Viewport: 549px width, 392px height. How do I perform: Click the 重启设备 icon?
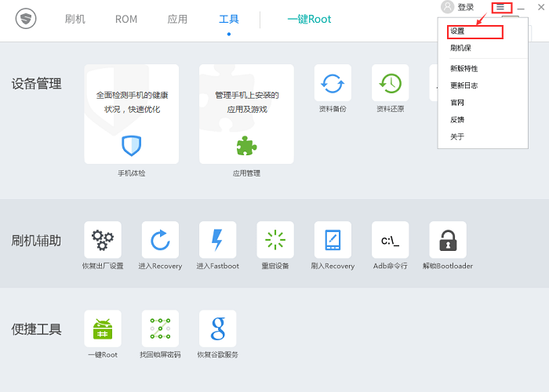275,240
